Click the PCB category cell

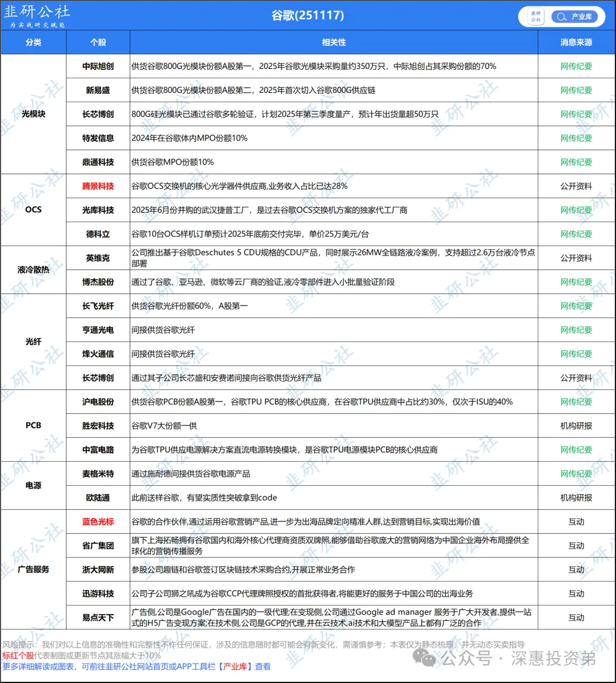coord(34,425)
